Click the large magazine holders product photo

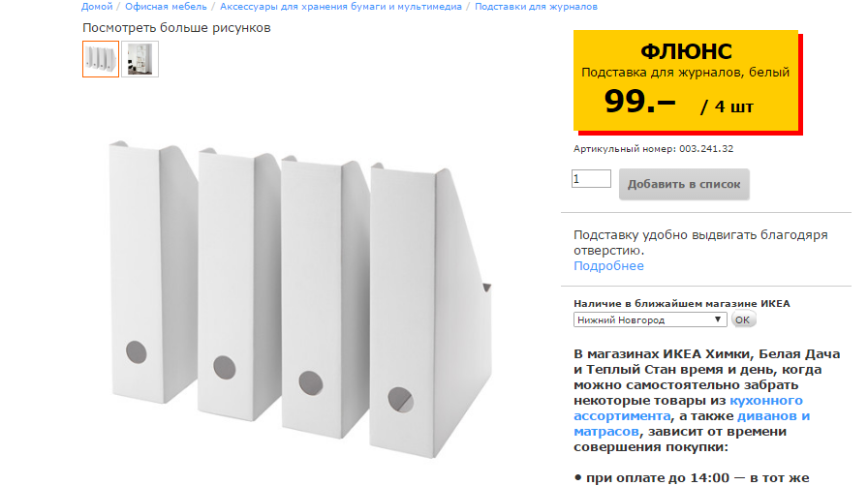tap(299, 299)
